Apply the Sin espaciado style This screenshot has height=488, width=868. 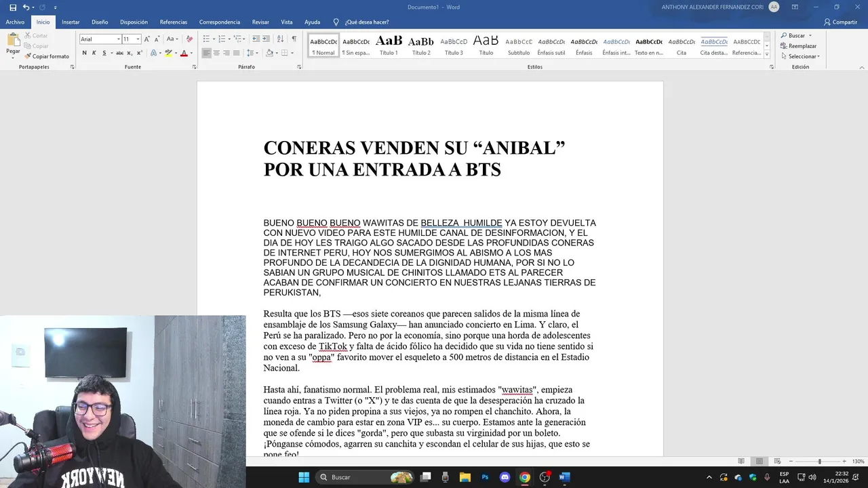click(356, 45)
